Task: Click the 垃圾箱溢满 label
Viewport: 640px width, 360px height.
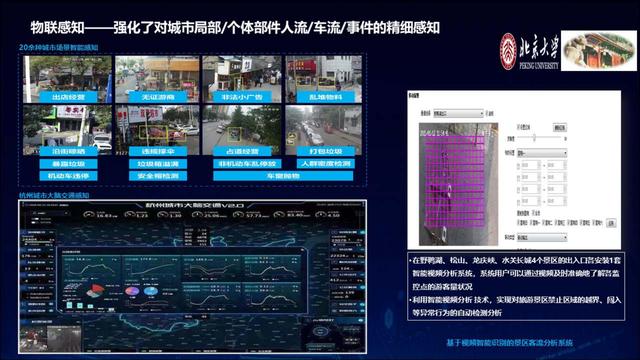Action: tap(158, 164)
